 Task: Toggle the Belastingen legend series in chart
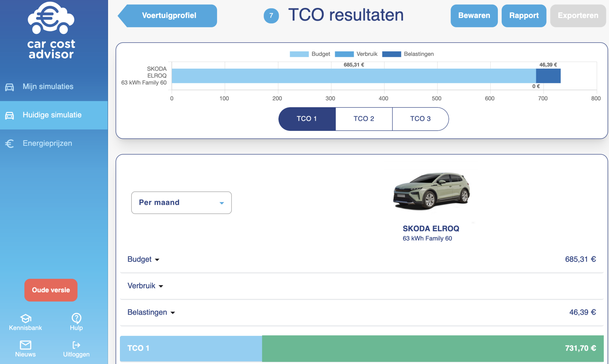[408, 54]
